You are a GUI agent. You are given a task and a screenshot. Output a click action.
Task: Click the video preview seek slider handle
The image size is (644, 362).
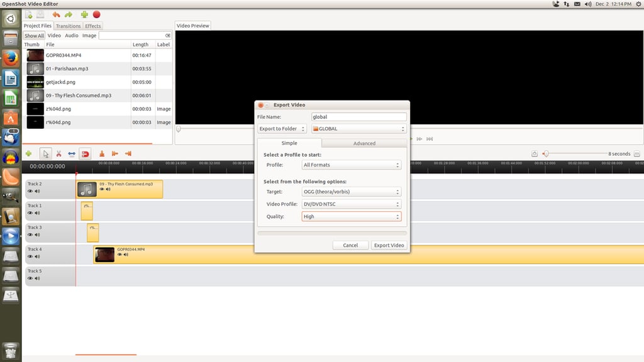point(179,129)
